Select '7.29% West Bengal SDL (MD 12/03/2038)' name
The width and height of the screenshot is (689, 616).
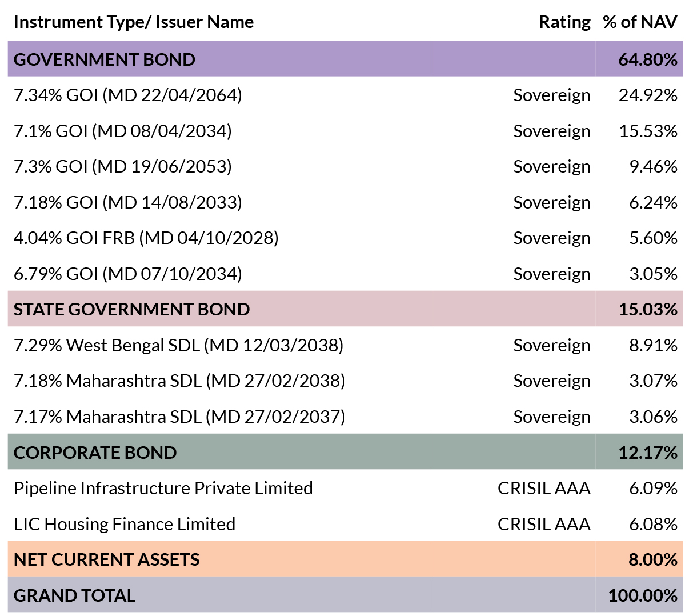tap(179, 345)
